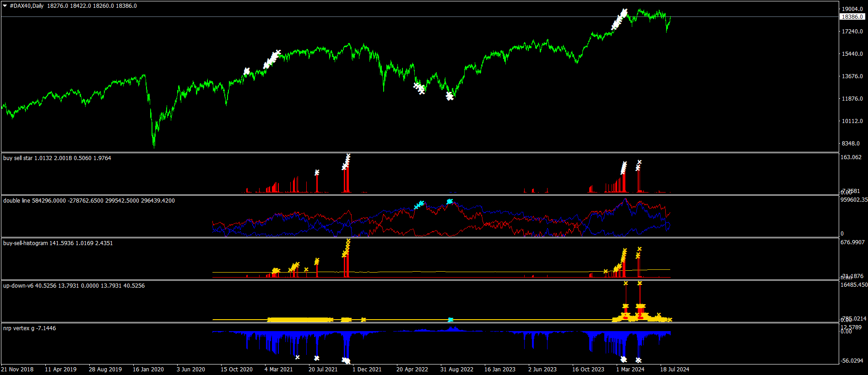Screen dimensions: 868x375
Task: Select the current price tag 18386.0
Action: pyautogui.click(x=852, y=17)
